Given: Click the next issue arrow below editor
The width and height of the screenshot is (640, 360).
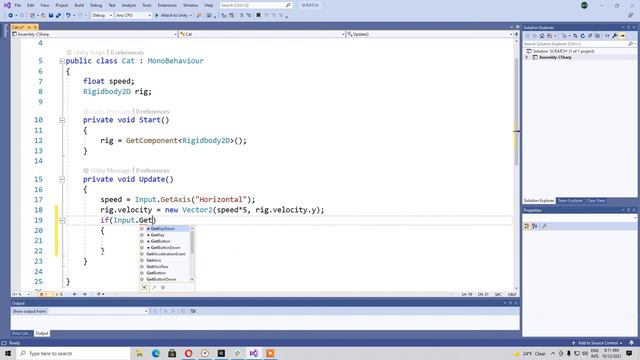Looking at the screenshot, I should (84, 294).
